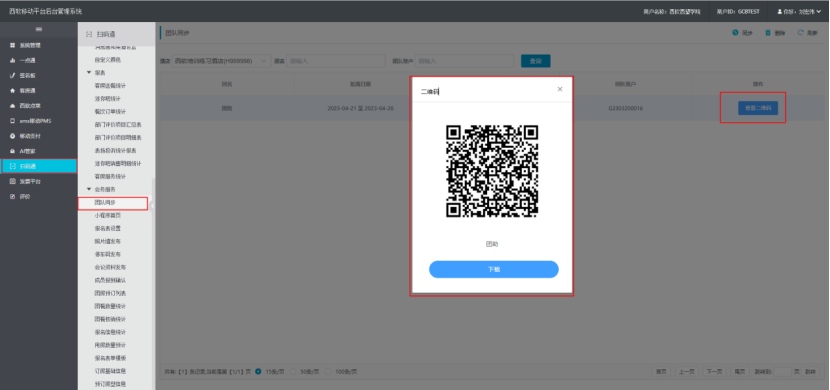Screen dimensions: 830x390
Task: Click the 发票平台 icon in sidebar
Action: [x=12, y=181]
